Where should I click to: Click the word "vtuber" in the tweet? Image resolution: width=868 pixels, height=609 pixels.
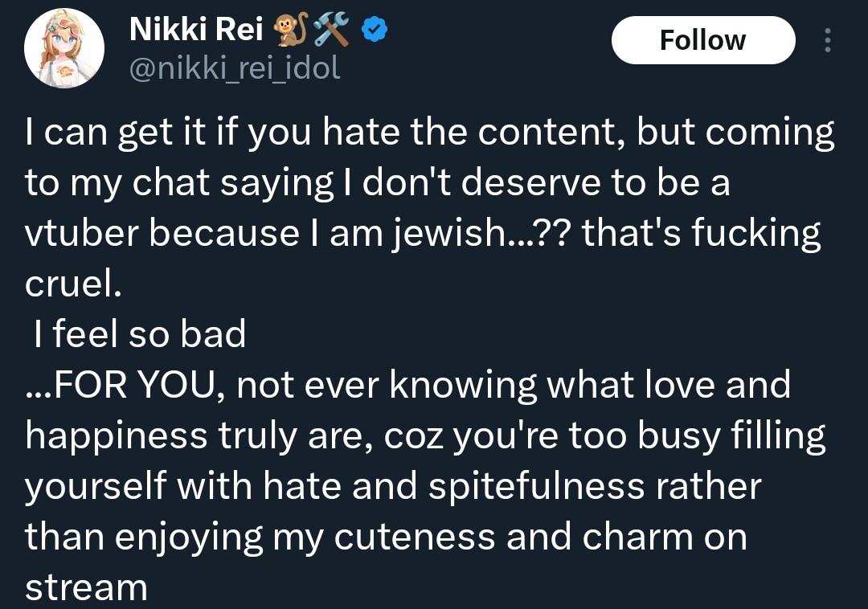82,234
